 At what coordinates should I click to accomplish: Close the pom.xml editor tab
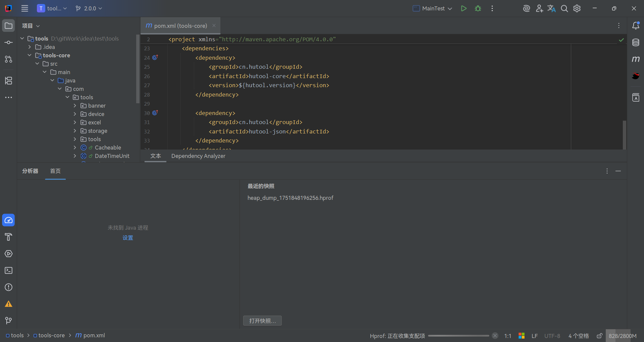[x=214, y=25]
